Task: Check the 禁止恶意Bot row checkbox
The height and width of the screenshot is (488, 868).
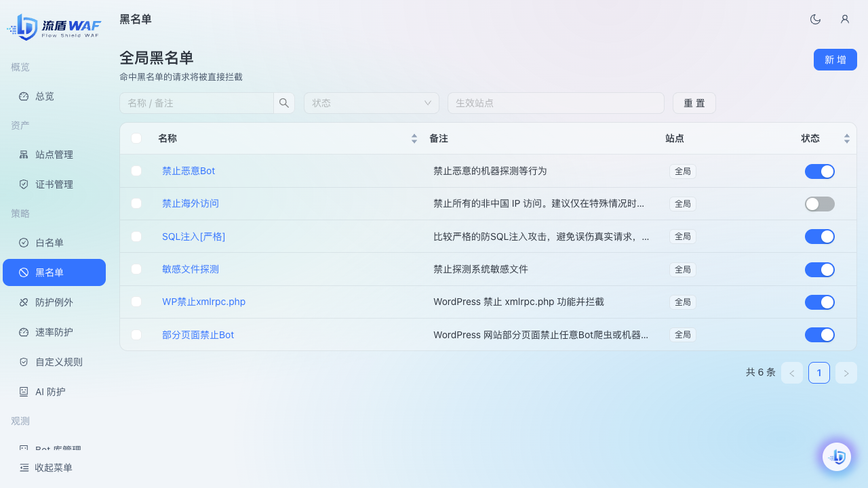Action: pyautogui.click(x=136, y=171)
